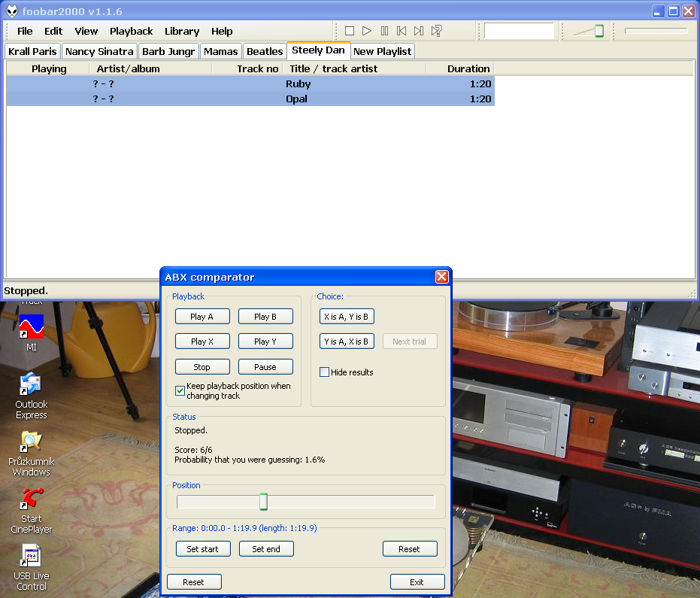Click the Set end button
This screenshot has height=598, width=700.
[266, 549]
